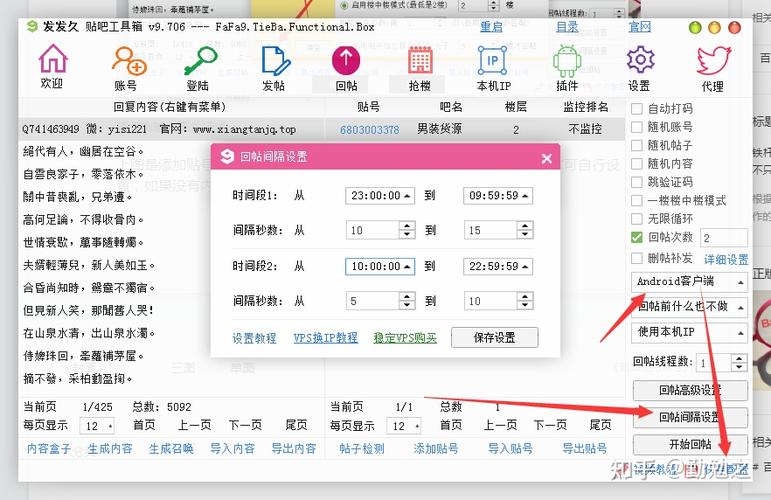Click the 导入内容 link
Viewport: 771px width, 500px height.
pyautogui.click(x=233, y=449)
